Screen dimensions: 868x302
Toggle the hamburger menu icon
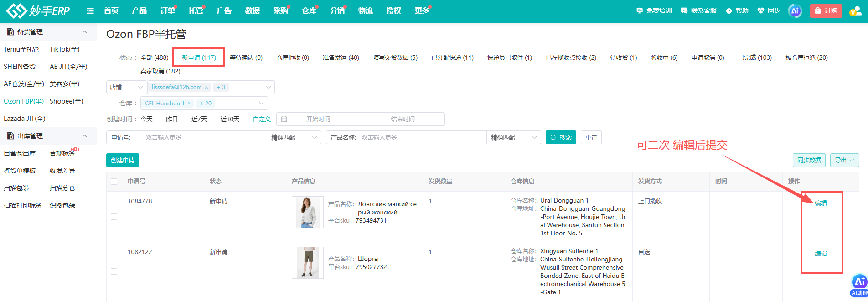[x=90, y=11]
